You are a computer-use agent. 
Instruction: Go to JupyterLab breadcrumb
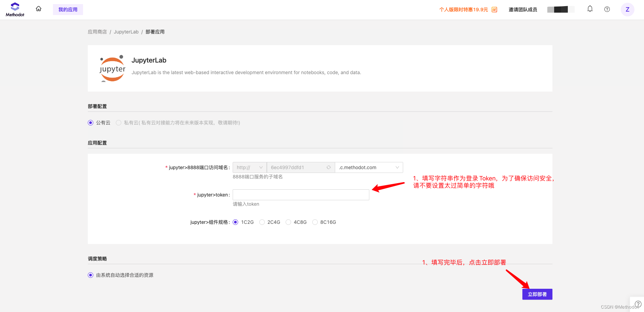pos(126,32)
